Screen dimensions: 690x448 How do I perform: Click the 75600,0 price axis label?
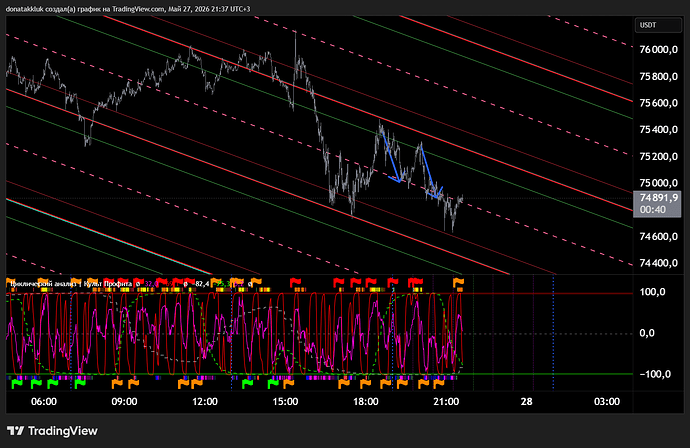(658, 103)
